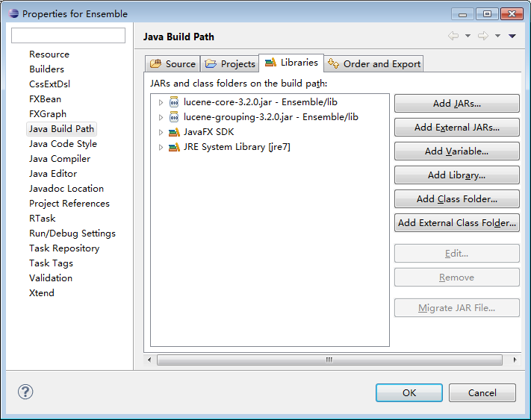Select the Libraries tab
Image resolution: width=531 pixels, height=420 pixels.
click(291, 63)
